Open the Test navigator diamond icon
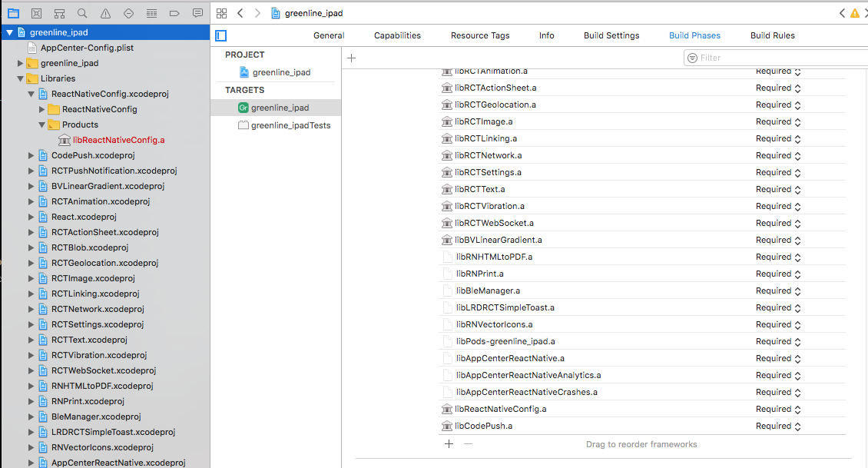 tap(128, 13)
